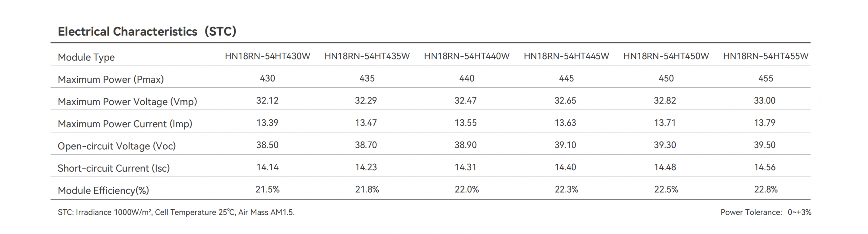Click the Maximum Power (Pmax) row label

[111, 79]
